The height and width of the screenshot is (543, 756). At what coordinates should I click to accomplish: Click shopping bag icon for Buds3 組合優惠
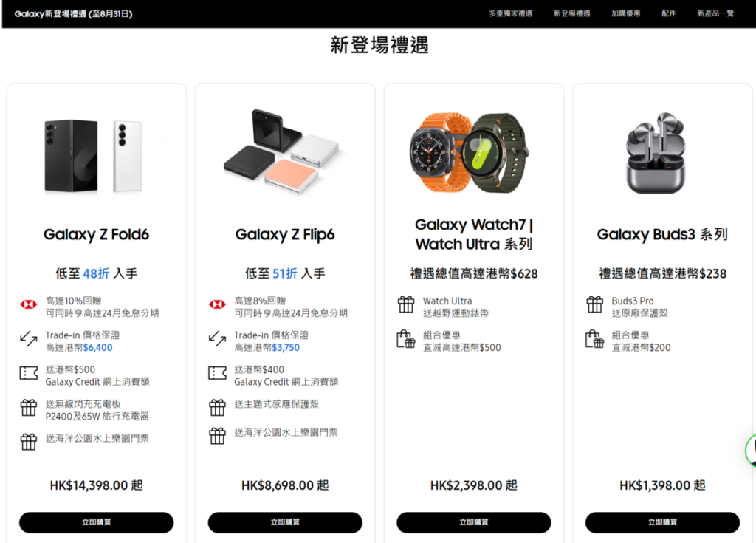pyautogui.click(x=595, y=339)
